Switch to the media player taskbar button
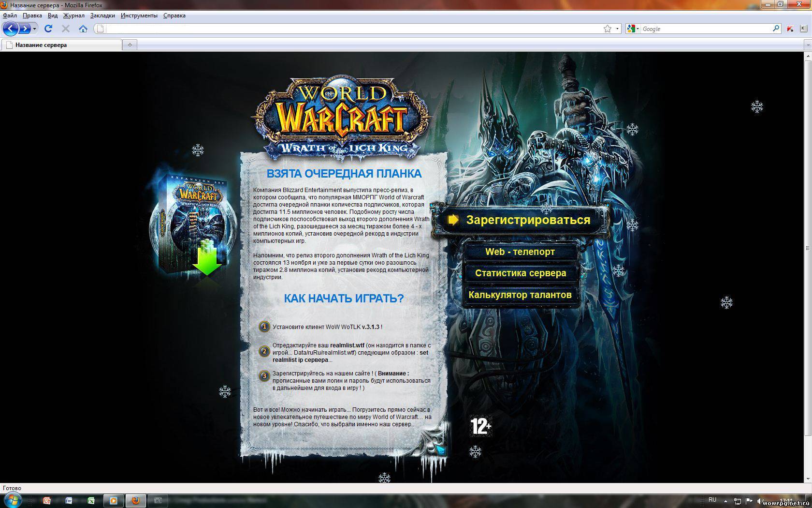This screenshot has width=812, height=508. tap(114, 501)
